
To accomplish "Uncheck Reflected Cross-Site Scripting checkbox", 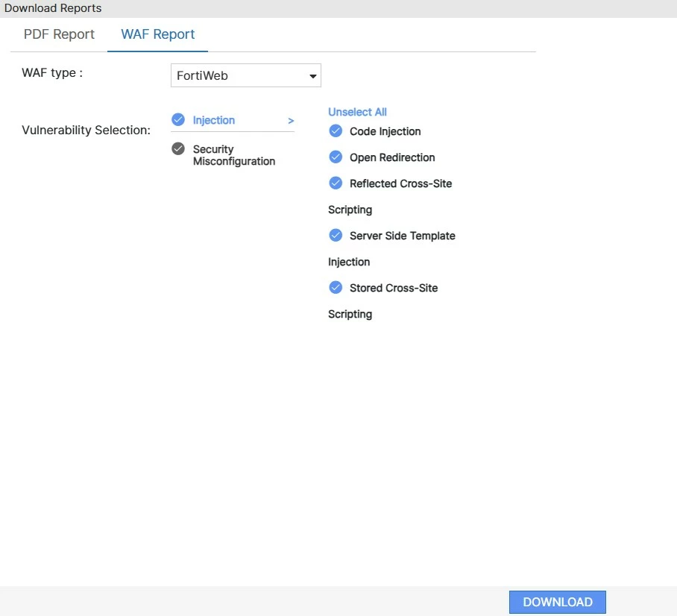I will [336, 183].
